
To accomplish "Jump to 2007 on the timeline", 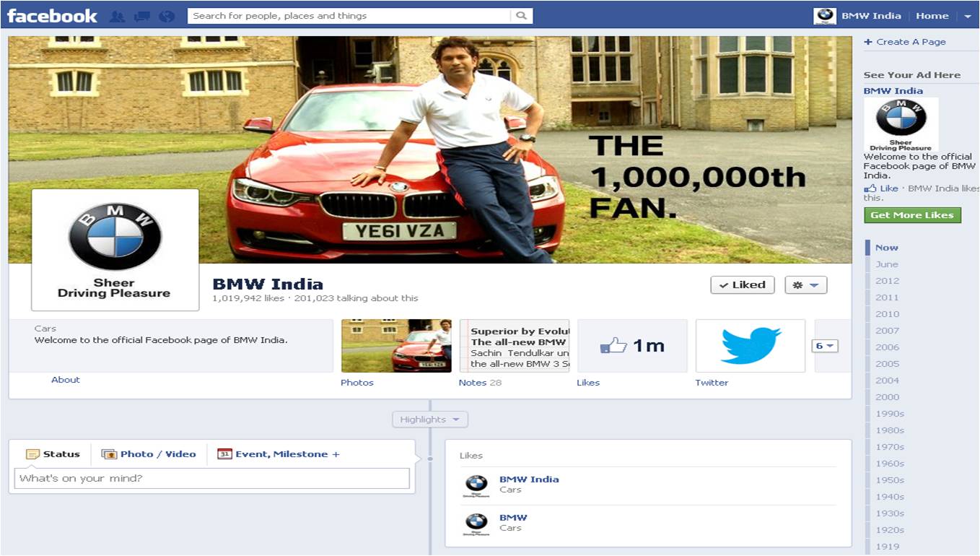I will click(x=888, y=331).
